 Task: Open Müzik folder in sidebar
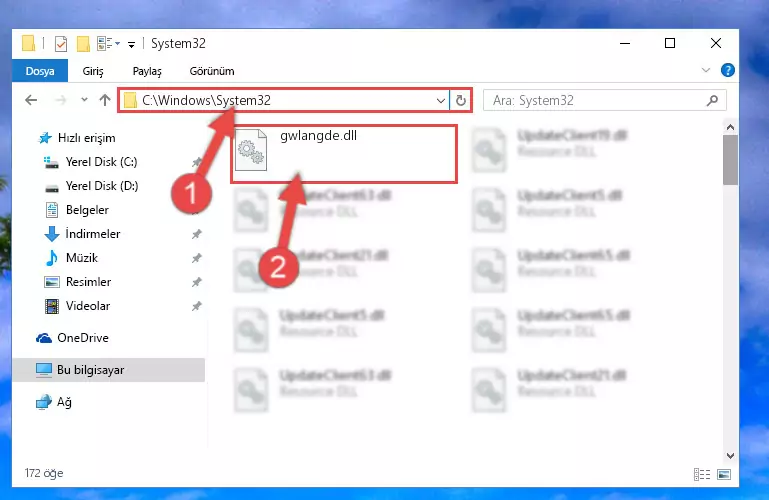pos(71,258)
